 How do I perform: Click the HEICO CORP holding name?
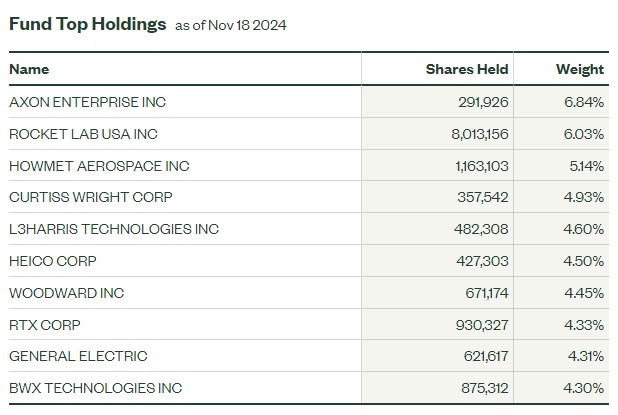53,261
